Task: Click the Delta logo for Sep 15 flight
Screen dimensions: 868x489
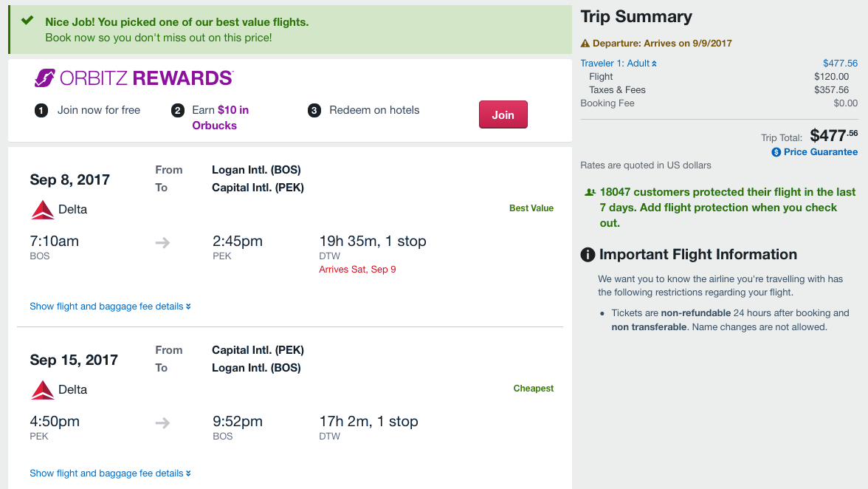Action: click(x=43, y=389)
